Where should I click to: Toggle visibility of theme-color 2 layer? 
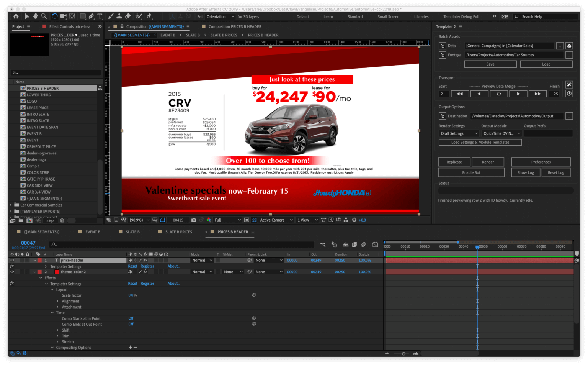[12, 272]
